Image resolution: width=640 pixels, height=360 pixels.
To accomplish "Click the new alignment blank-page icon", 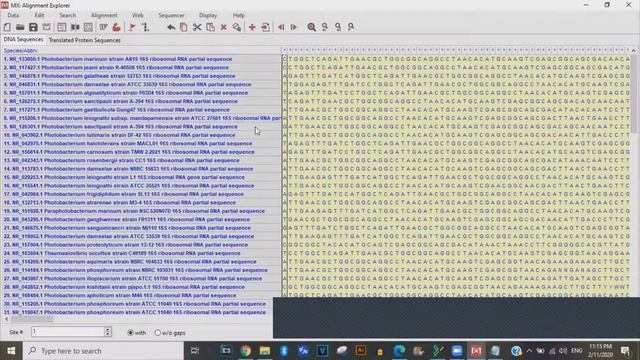I will (x=7, y=27).
